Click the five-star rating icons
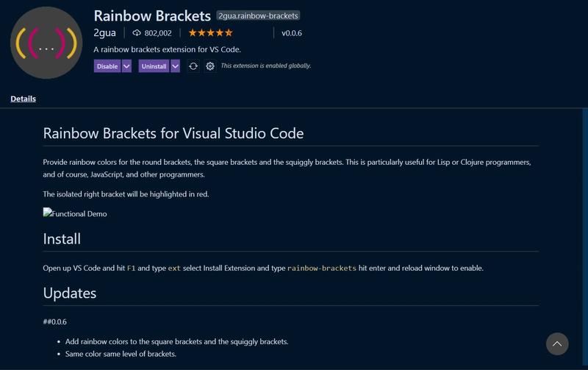Screen dimensions: 588x370 [x=210, y=33]
